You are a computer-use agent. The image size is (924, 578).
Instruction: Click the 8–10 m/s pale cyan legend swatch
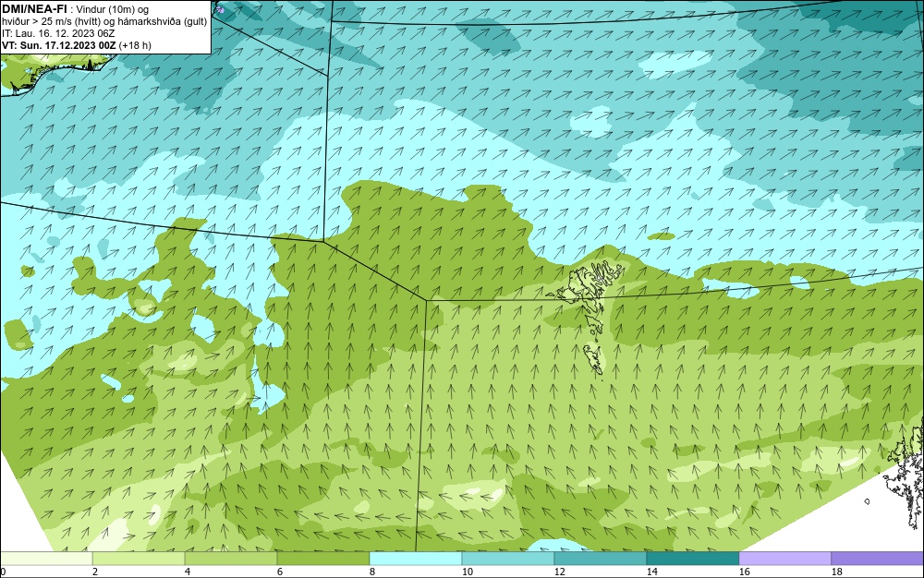(x=416, y=558)
